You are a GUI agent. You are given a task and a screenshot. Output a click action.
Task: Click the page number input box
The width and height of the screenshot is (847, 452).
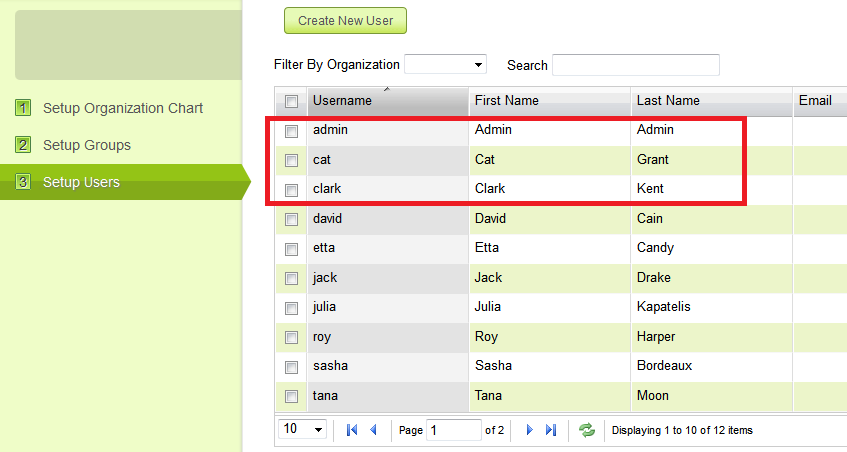(453, 430)
